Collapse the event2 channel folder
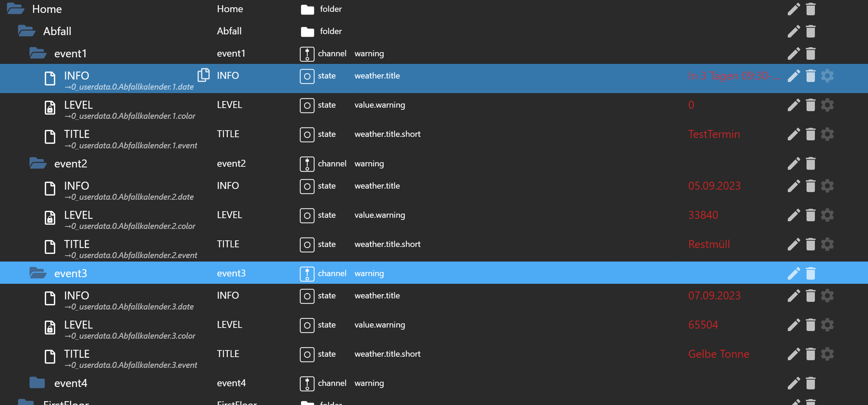Image resolution: width=868 pixels, height=405 pixels. [x=37, y=163]
